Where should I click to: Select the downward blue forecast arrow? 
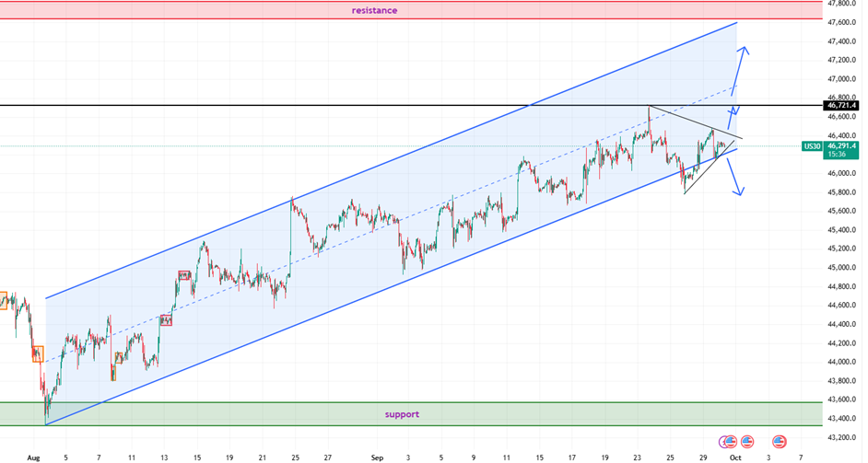click(x=734, y=176)
